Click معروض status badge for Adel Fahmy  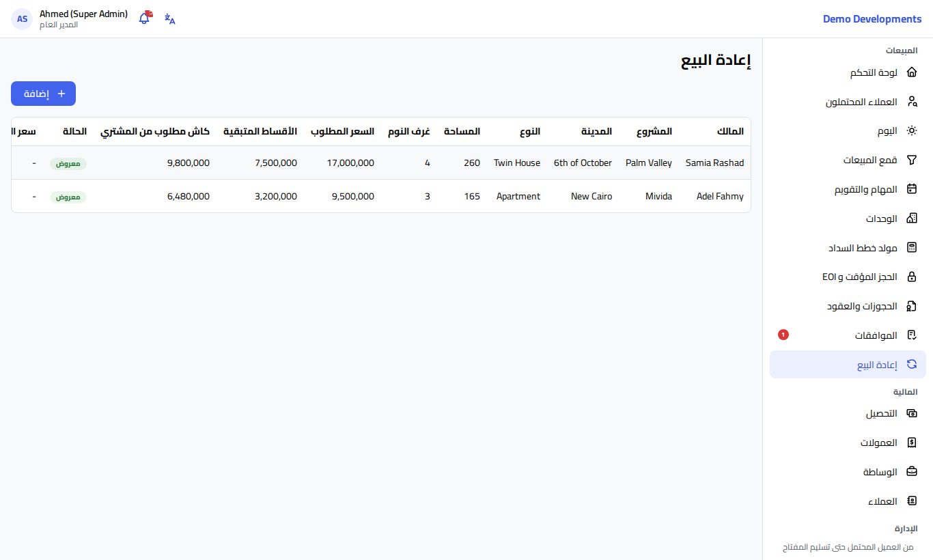click(68, 197)
